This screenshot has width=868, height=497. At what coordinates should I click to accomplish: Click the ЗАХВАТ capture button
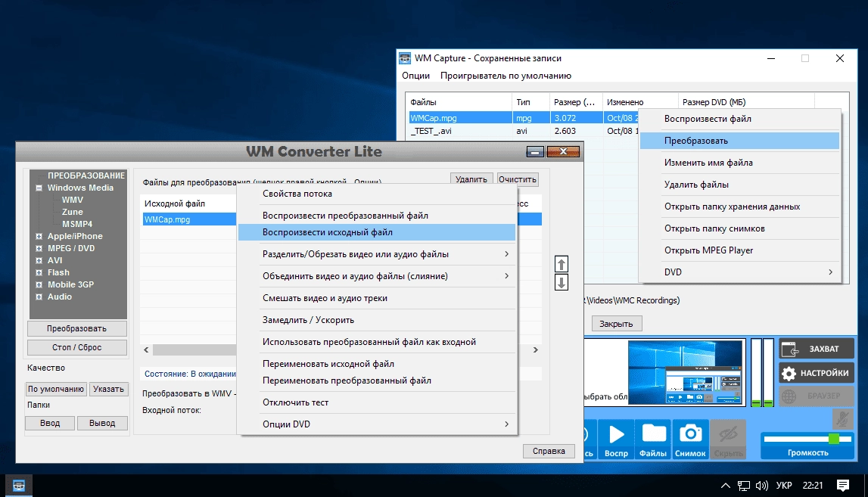click(817, 349)
